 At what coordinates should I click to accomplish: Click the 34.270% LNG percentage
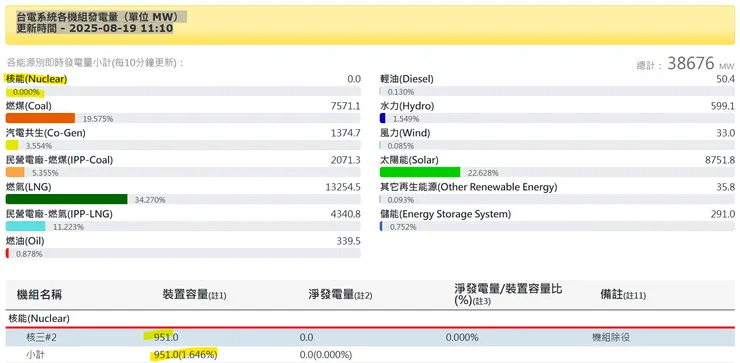pyautogui.click(x=150, y=200)
